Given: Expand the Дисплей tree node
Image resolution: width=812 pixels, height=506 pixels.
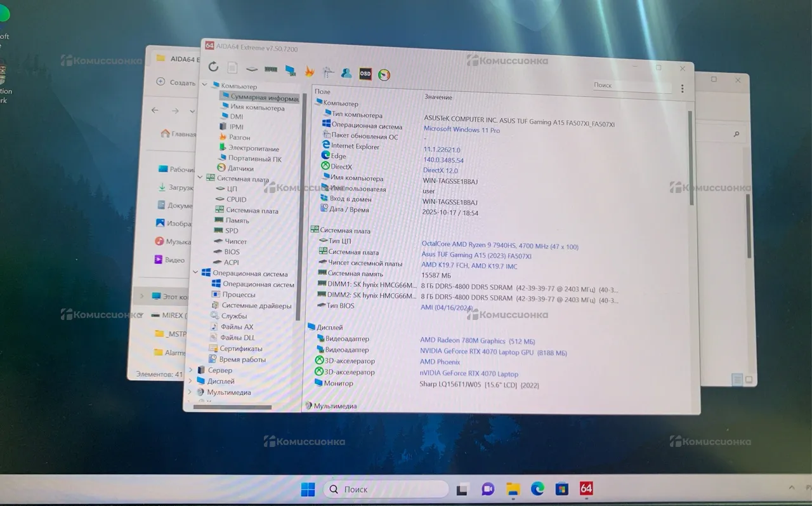Looking at the screenshot, I should (x=190, y=381).
